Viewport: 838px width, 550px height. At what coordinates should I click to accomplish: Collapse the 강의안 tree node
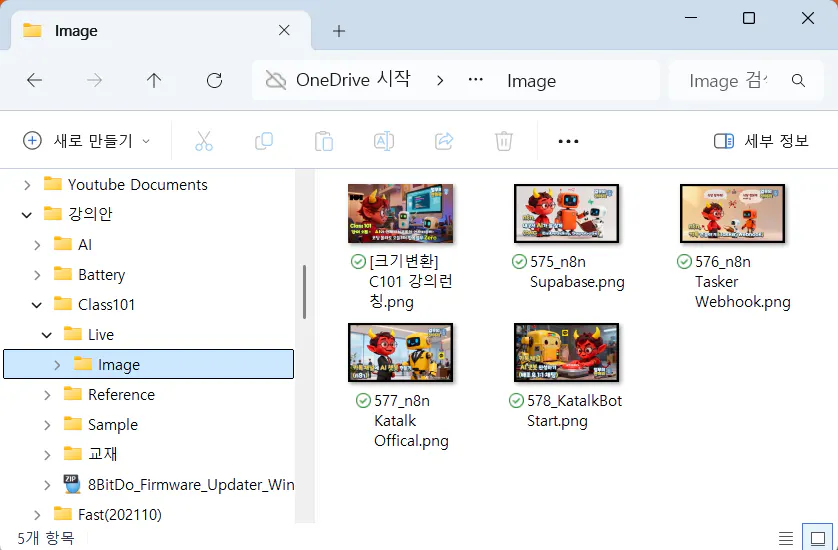(x=27, y=215)
